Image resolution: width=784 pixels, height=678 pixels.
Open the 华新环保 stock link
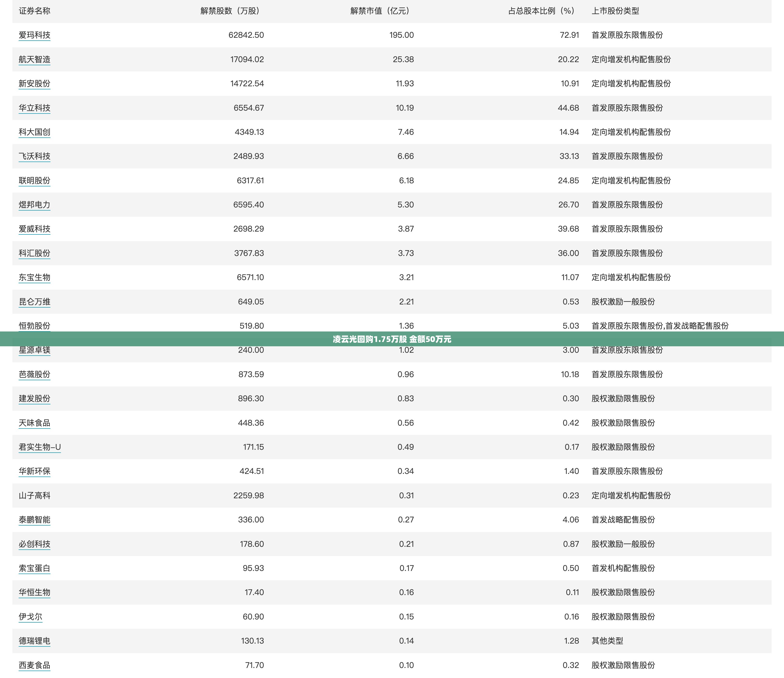pos(34,471)
